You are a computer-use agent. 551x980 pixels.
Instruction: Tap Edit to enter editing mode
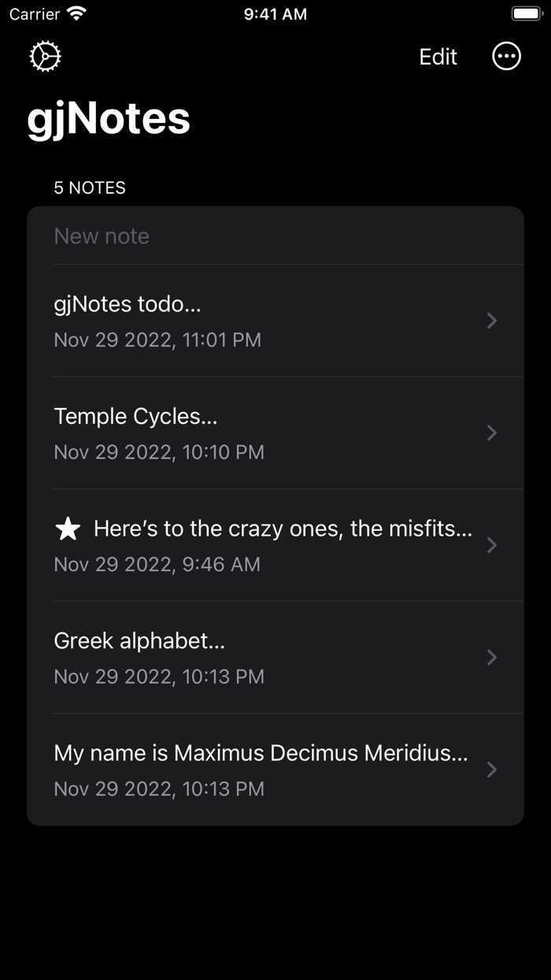438,56
